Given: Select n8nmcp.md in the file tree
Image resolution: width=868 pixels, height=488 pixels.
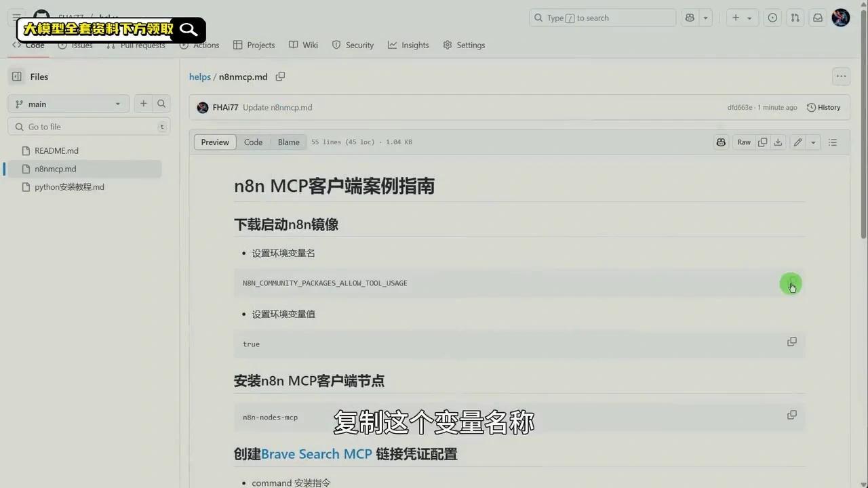Looking at the screenshot, I should (55, 169).
